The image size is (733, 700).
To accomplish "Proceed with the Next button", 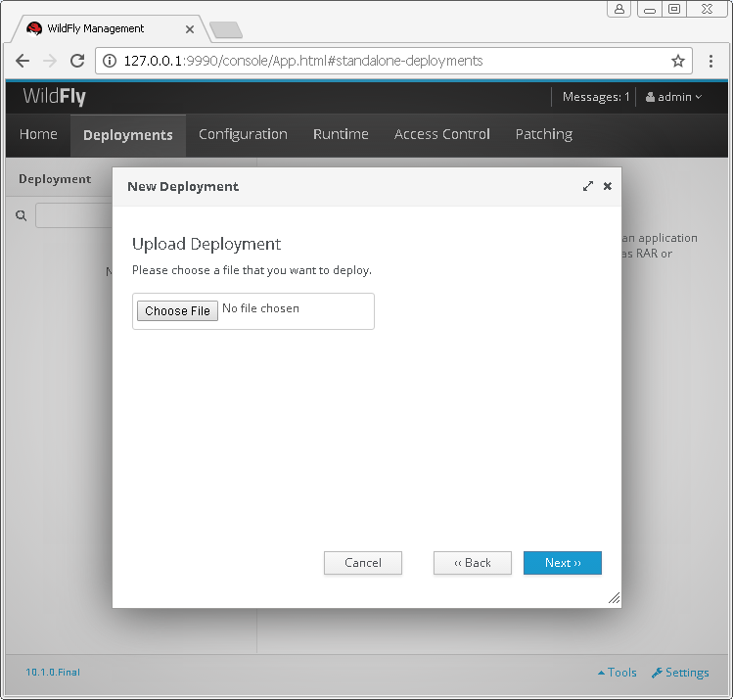I will point(563,563).
